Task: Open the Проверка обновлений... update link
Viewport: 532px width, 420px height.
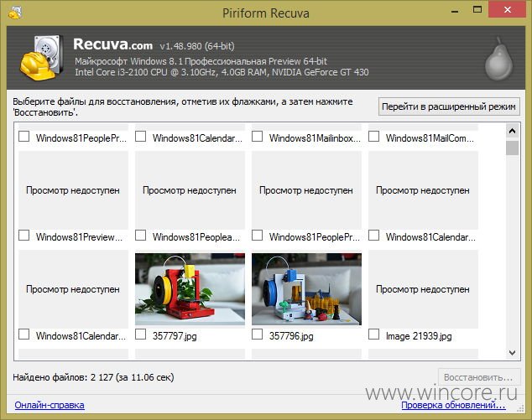Action: (x=454, y=405)
